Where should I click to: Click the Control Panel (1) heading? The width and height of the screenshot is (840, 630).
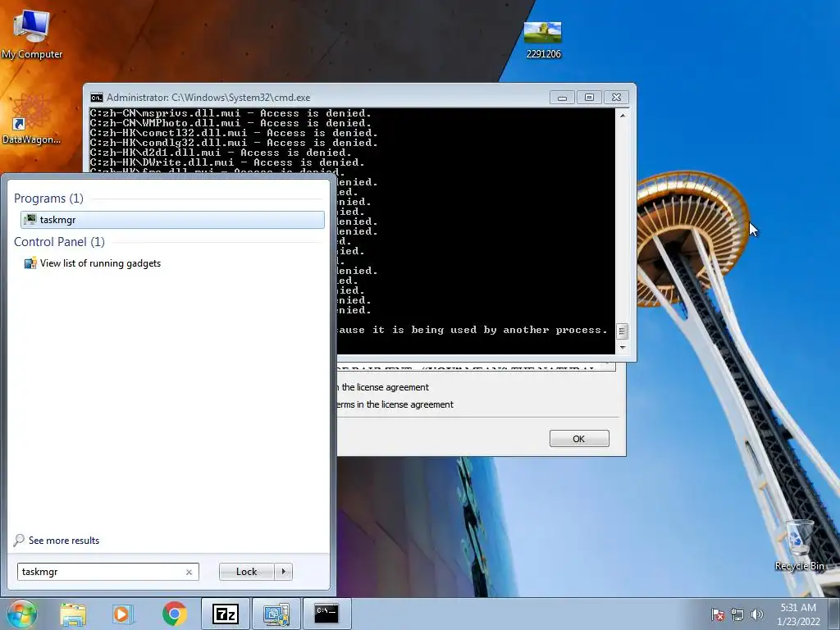point(59,242)
